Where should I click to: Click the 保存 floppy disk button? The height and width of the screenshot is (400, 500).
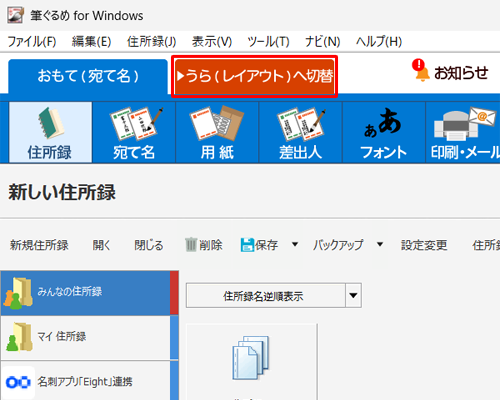coord(259,245)
